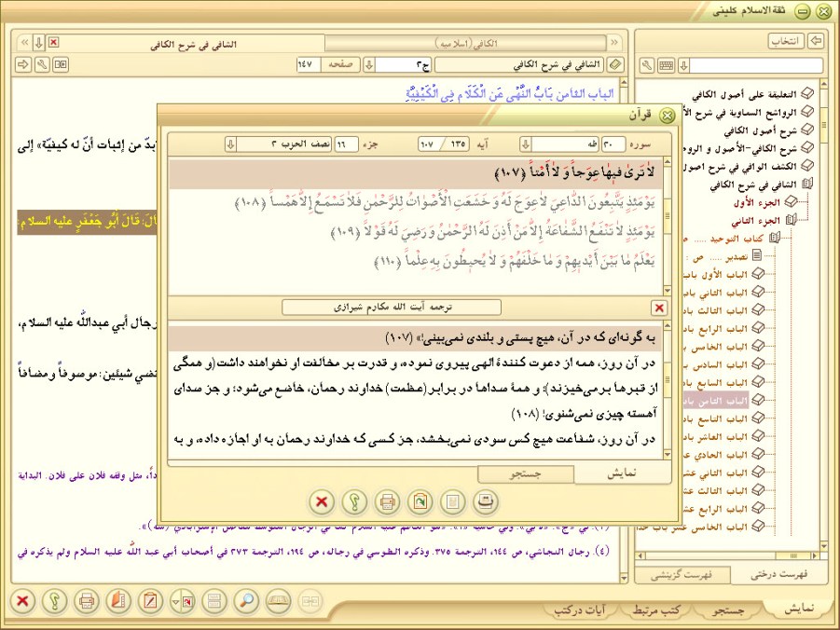Open the نصف الحزب ٣ dropdown arrow
840x630 pixels.
coord(230,144)
